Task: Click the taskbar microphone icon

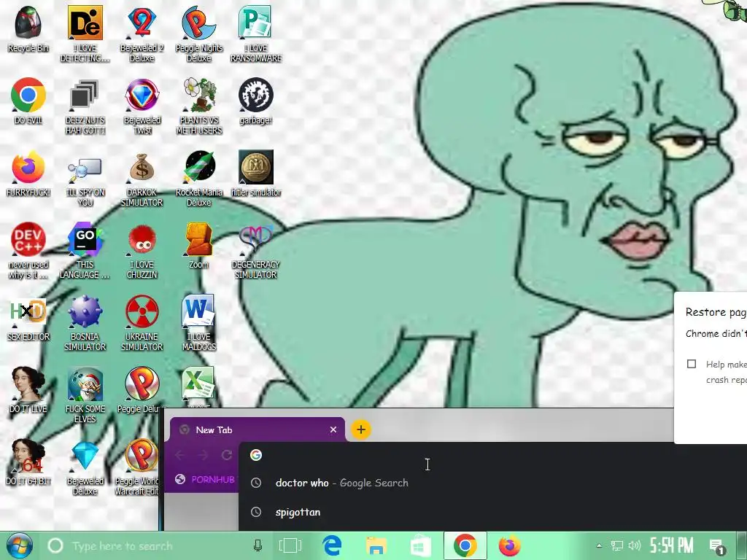Action: click(258, 545)
